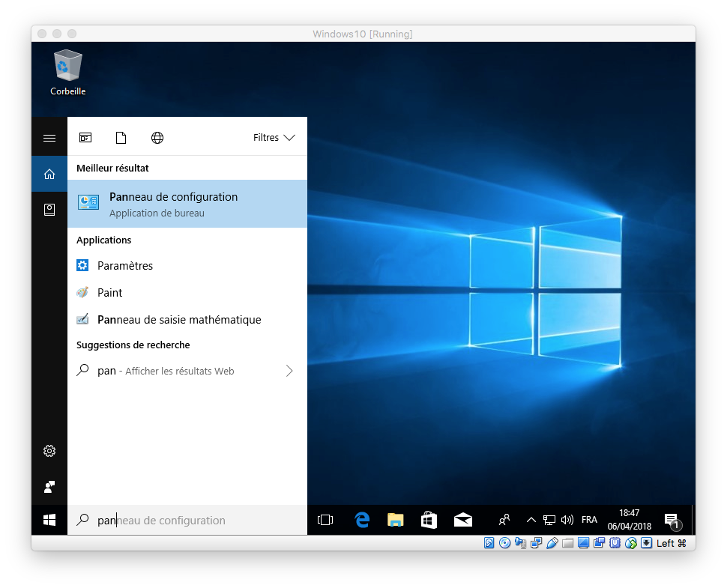Open the feedback person icon in sidebar
This screenshot has width=727, height=588.
49,487
